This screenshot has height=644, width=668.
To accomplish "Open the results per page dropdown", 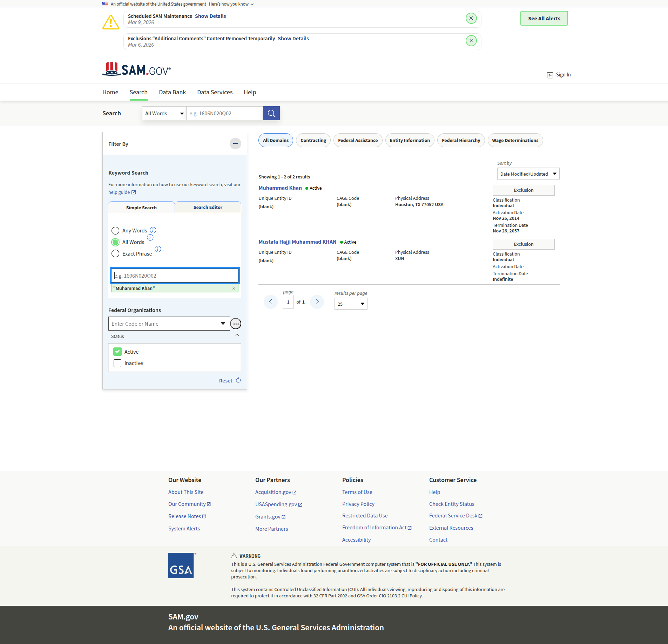I will [x=351, y=304].
